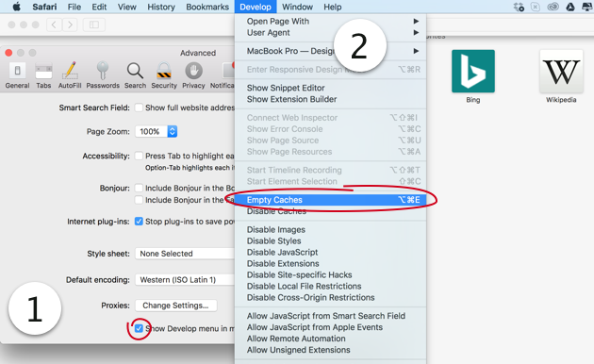Screen dimensions: 594x364
Task: Open the Security preferences pane icon
Action: (x=164, y=75)
